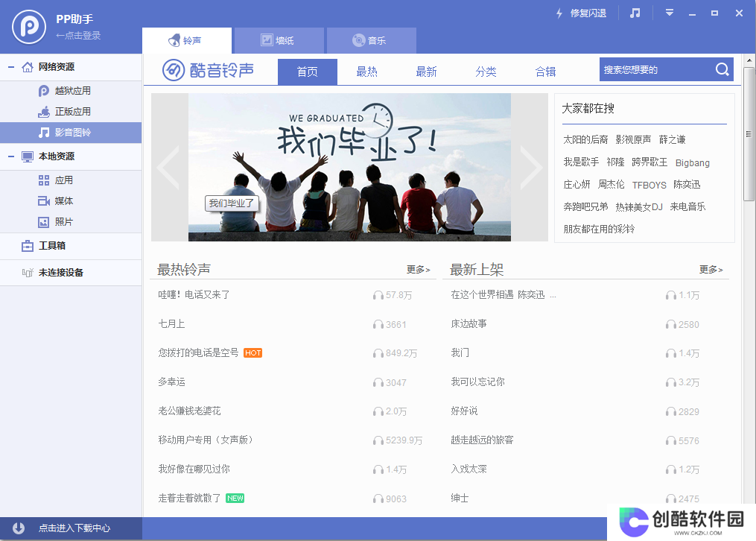Click the scrollbar up arrow
Viewport: 756px width, 541px height.
[749, 60]
